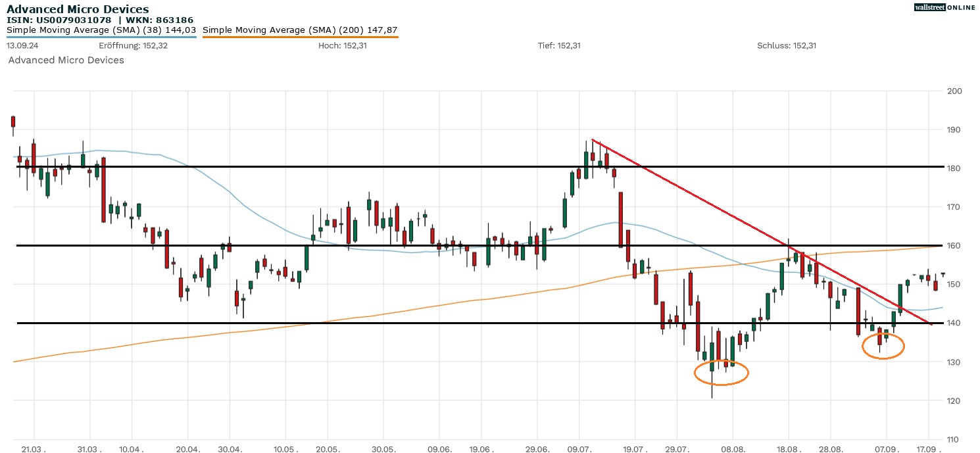980x453 pixels.
Task: Click the 180 price axis label
Action: pyautogui.click(x=954, y=168)
